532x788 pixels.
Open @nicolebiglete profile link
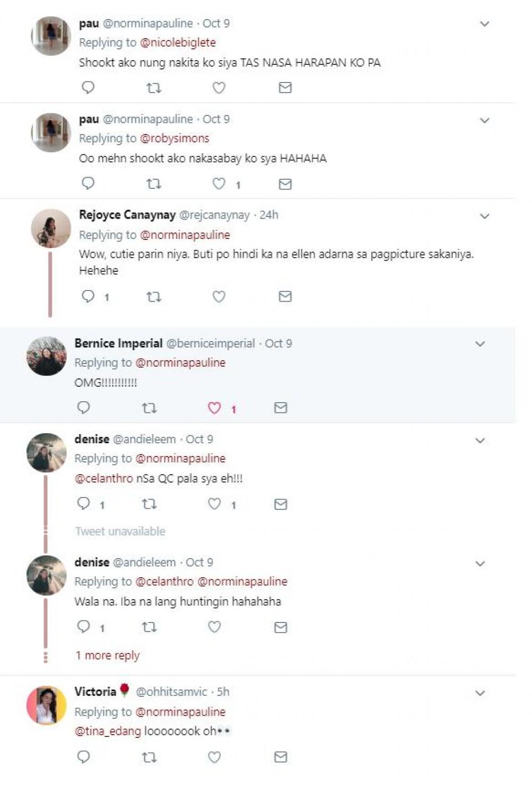point(178,43)
